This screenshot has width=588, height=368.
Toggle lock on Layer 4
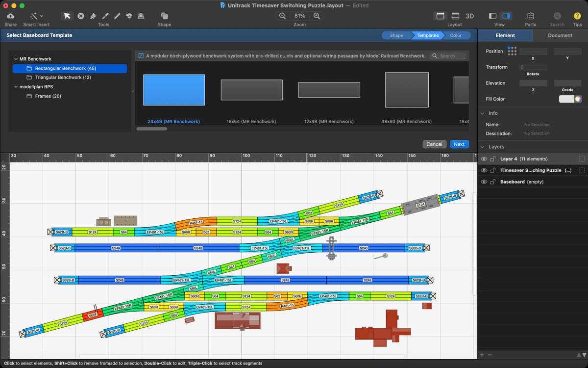click(493, 159)
